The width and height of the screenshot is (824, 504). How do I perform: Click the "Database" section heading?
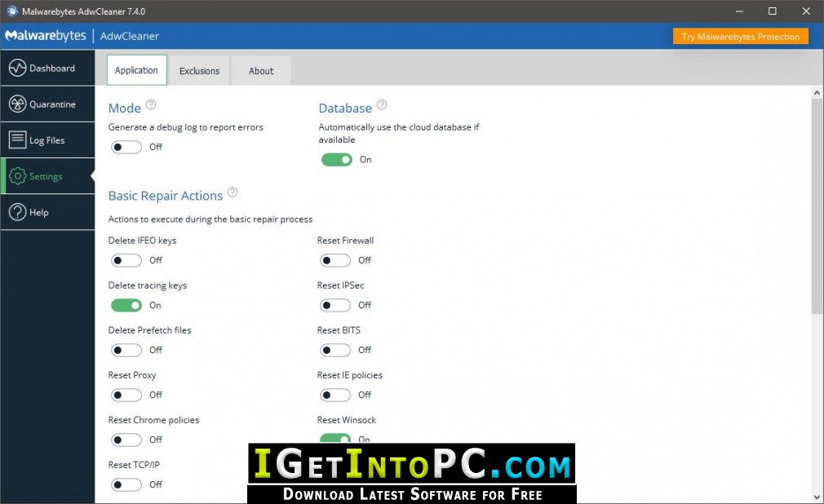tap(345, 108)
